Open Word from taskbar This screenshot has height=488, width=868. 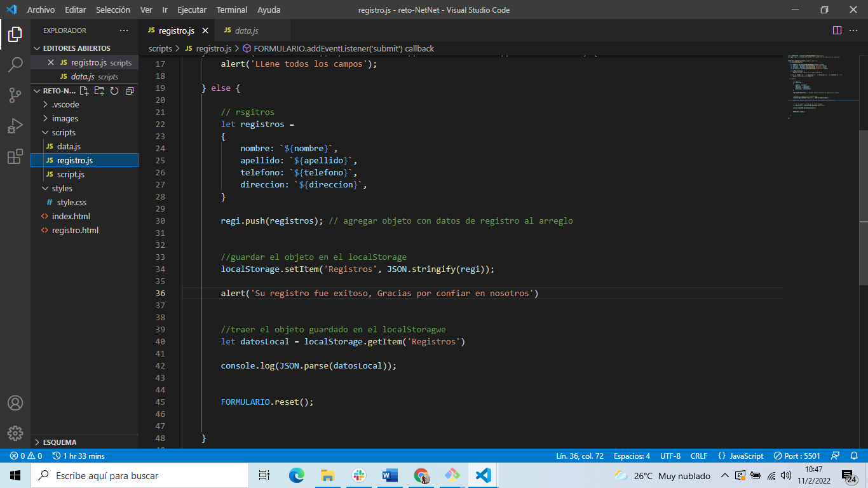[390, 475]
